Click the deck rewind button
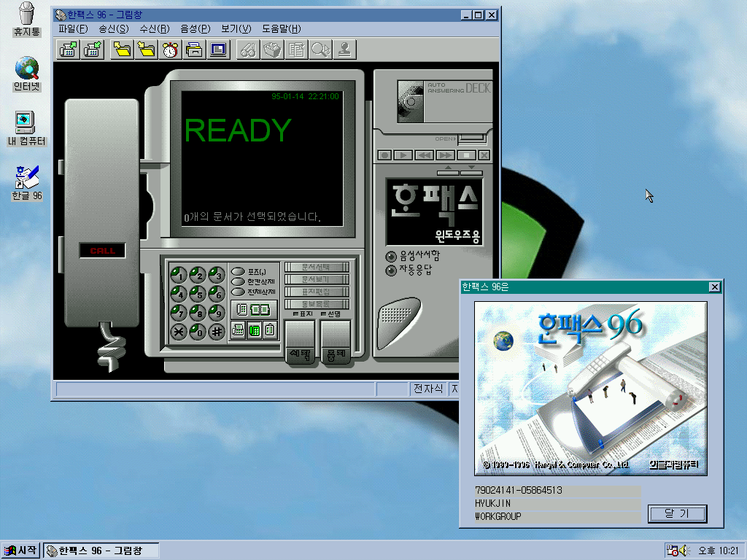 coord(424,155)
